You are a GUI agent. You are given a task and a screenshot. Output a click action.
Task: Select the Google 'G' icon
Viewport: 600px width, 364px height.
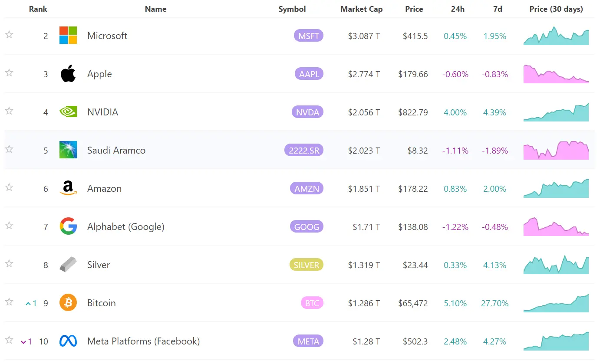pos(67,226)
